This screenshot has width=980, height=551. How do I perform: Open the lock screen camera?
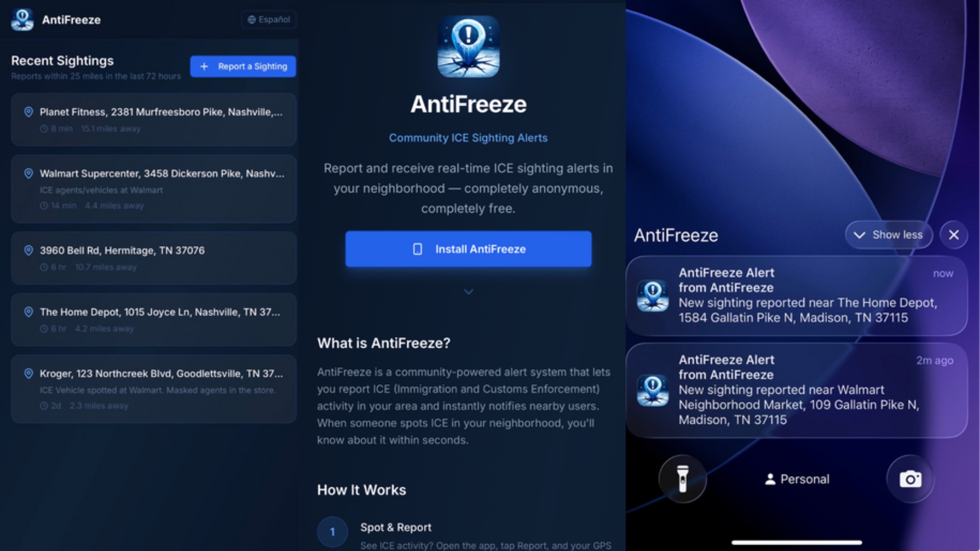click(910, 479)
